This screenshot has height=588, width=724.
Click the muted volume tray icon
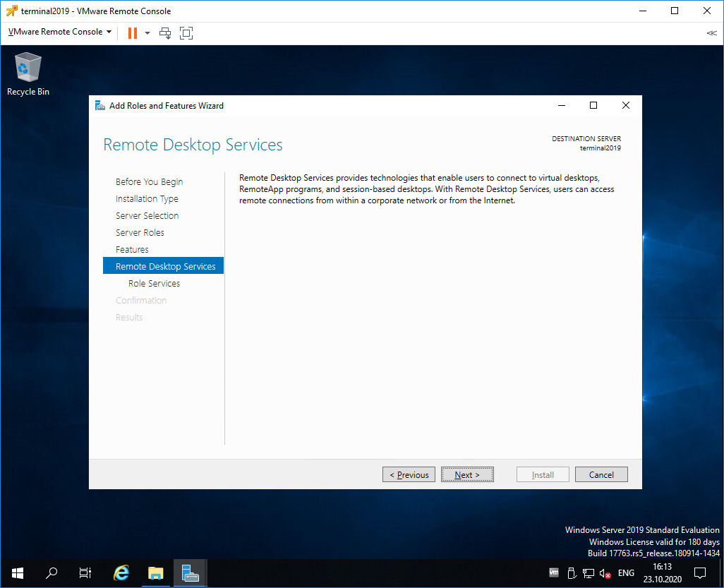tap(605, 573)
